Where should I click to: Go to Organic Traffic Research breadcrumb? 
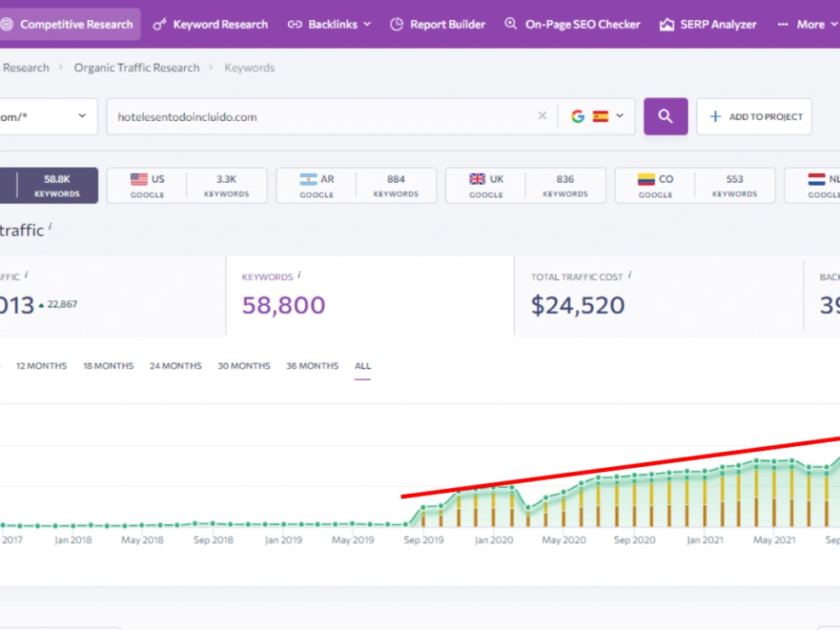pos(137,67)
